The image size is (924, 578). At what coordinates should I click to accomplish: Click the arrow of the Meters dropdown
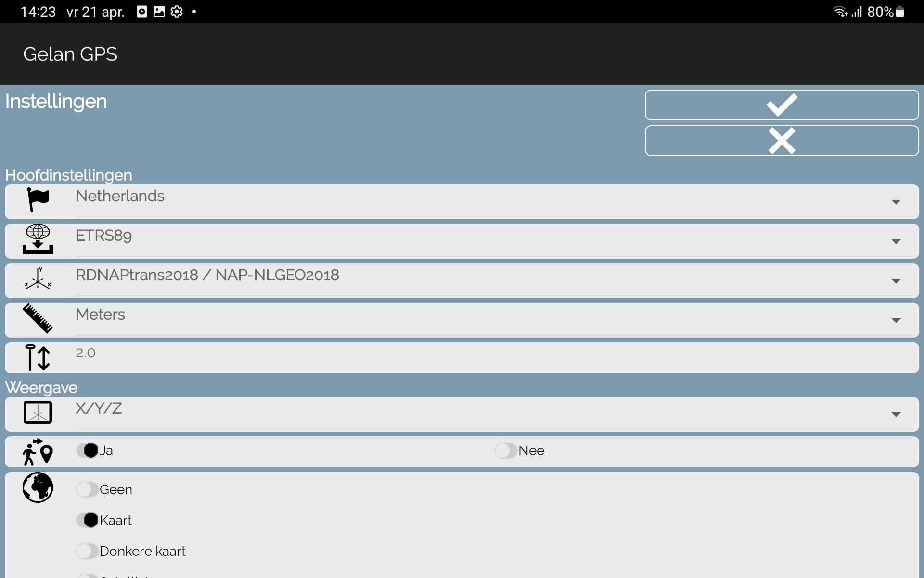tap(896, 321)
